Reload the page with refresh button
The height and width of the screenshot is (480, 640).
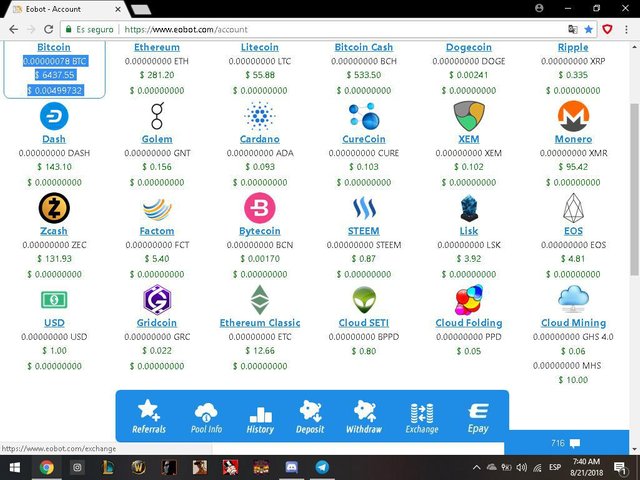(49, 29)
